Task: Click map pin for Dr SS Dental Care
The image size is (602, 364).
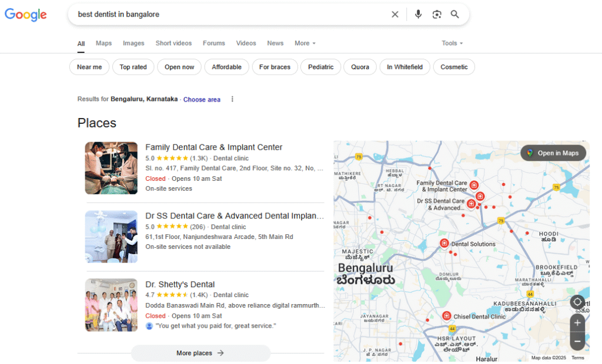Action: 471,204
